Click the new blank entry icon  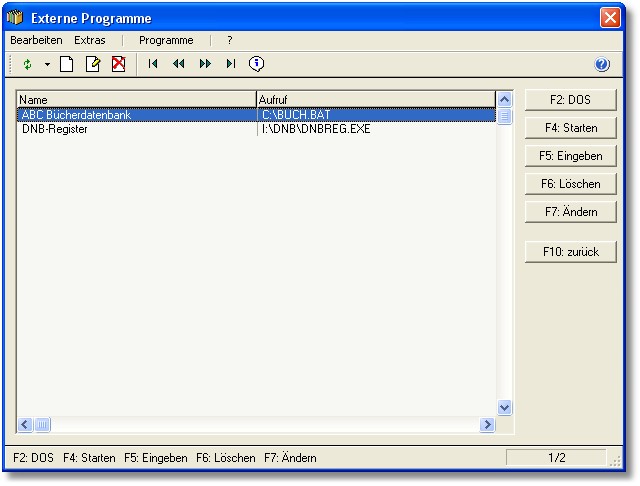click(x=67, y=64)
